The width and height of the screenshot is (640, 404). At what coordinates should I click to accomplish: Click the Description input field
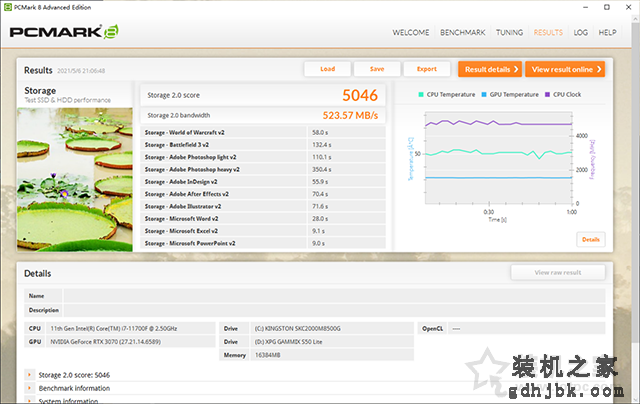tap(334, 310)
